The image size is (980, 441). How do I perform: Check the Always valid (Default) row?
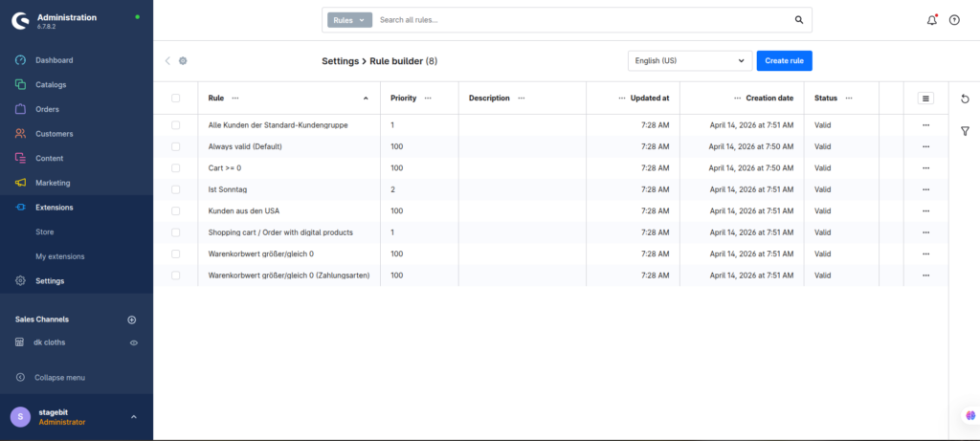pyautogui.click(x=176, y=146)
